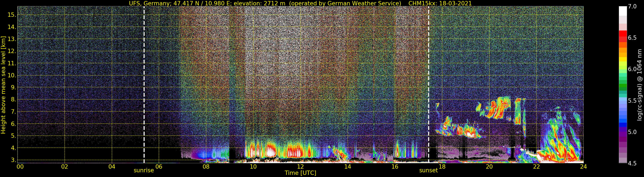
Task: Select the "5." height-axis tick label
Action: click(14, 136)
